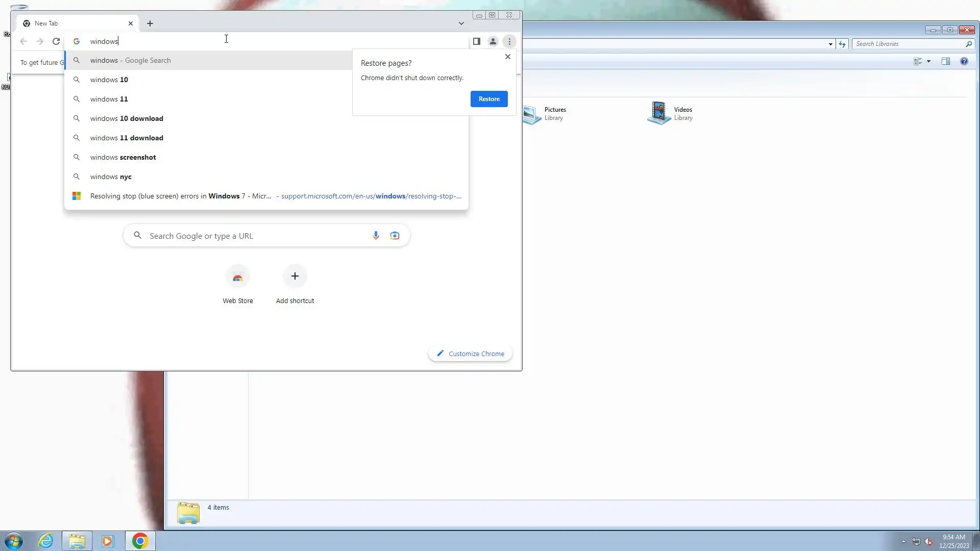Viewport: 980px width, 551px height.
Task: Dismiss the Restore pages popup
Action: click(x=507, y=57)
